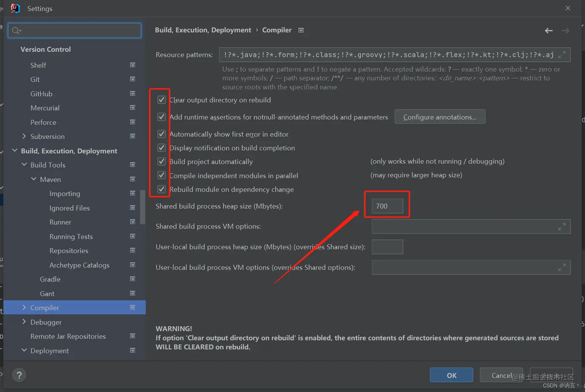
Task: Expand the Debugger tree node
Action: (24, 322)
